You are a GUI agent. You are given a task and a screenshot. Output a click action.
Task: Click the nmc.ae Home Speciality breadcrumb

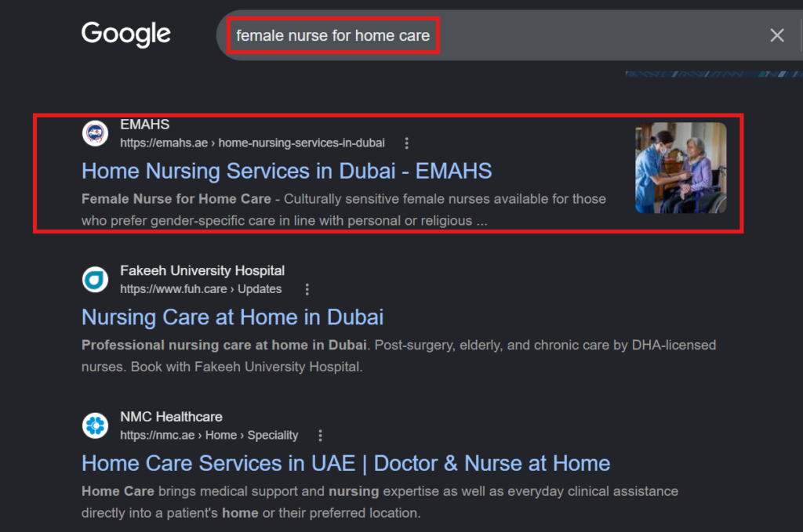[209, 436]
